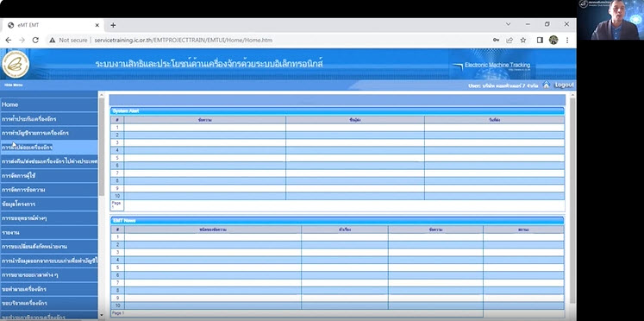Image resolution: width=644 pixels, height=321 pixels.
Task: Click ข้อความ column header in System Alert
Action: (x=205, y=120)
